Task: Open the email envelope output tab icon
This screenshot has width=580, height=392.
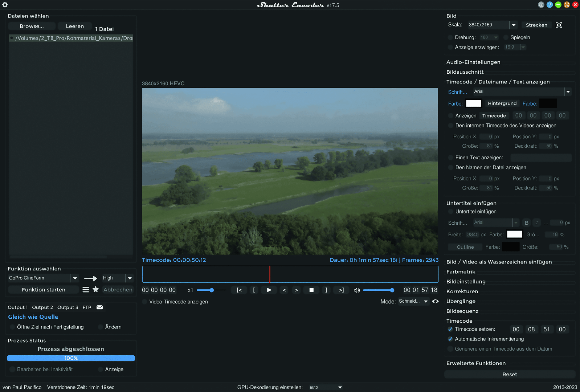Action: 99,307
